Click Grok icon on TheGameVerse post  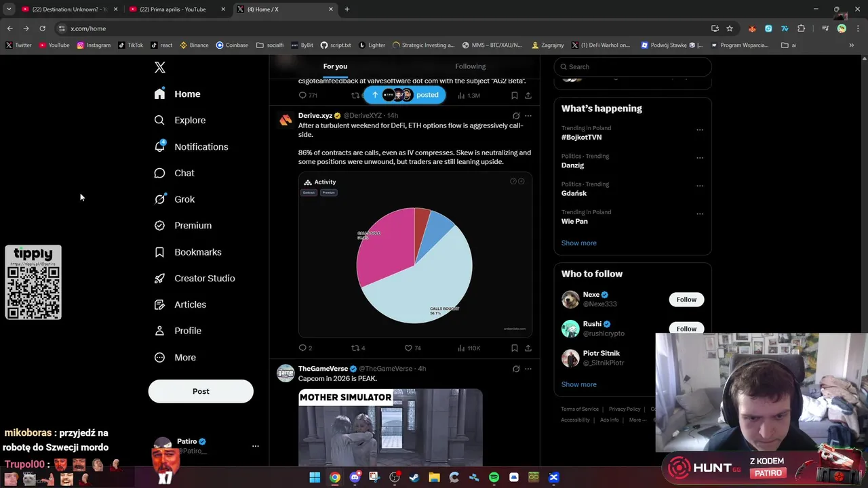pos(516,369)
